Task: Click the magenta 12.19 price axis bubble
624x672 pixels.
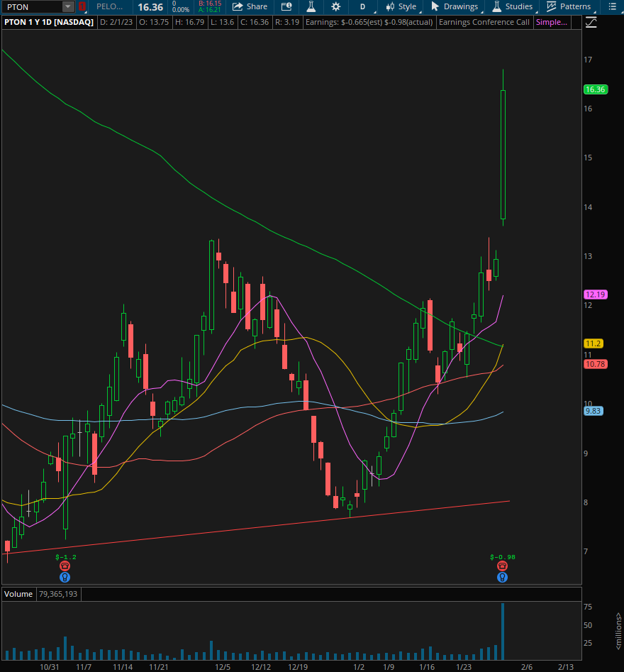Action: (596, 294)
